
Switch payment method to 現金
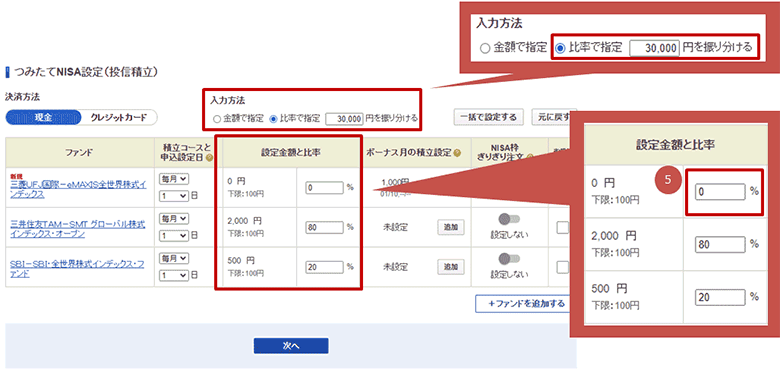point(43,118)
